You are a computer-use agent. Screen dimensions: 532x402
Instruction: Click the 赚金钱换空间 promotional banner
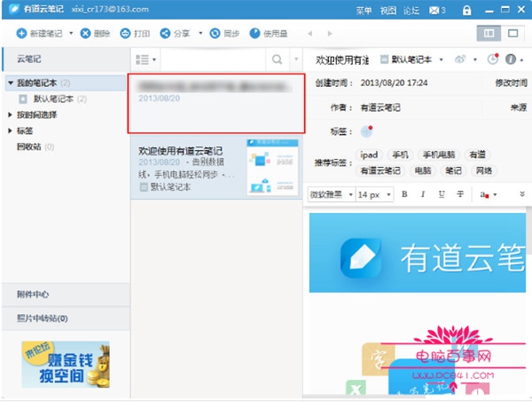click(x=66, y=365)
